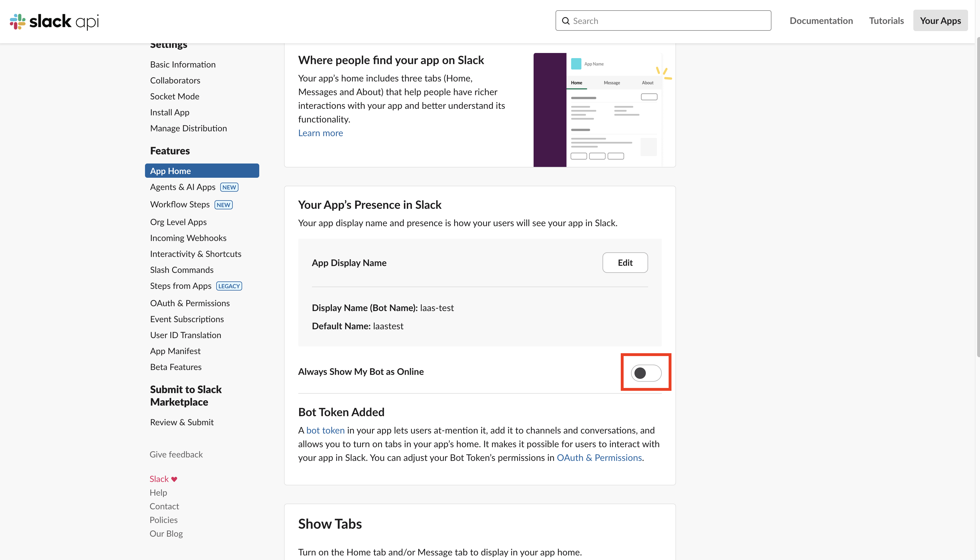
Task: Click the 'laastest' default name text
Action: 388,326
